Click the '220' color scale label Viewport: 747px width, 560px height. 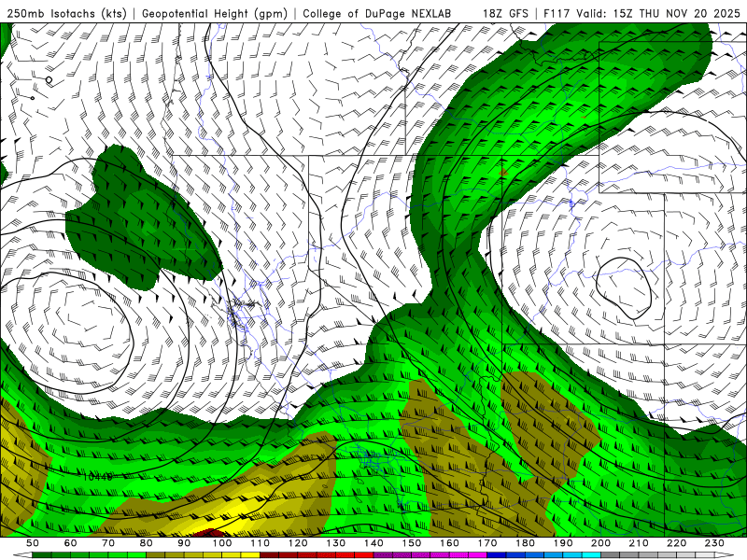click(x=676, y=543)
